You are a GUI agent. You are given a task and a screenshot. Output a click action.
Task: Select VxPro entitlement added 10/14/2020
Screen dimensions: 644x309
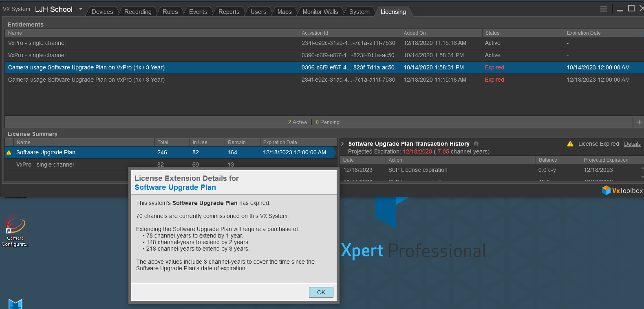(x=324, y=55)
